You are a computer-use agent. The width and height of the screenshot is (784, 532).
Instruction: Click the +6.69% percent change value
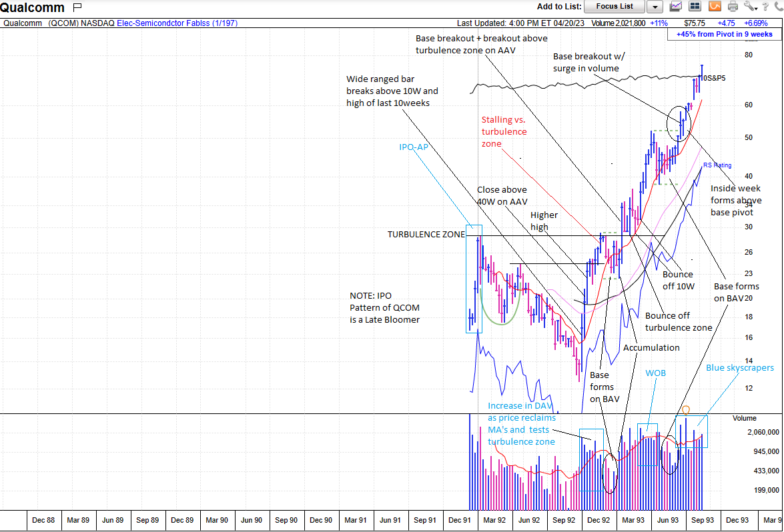(x=755, y=23)
